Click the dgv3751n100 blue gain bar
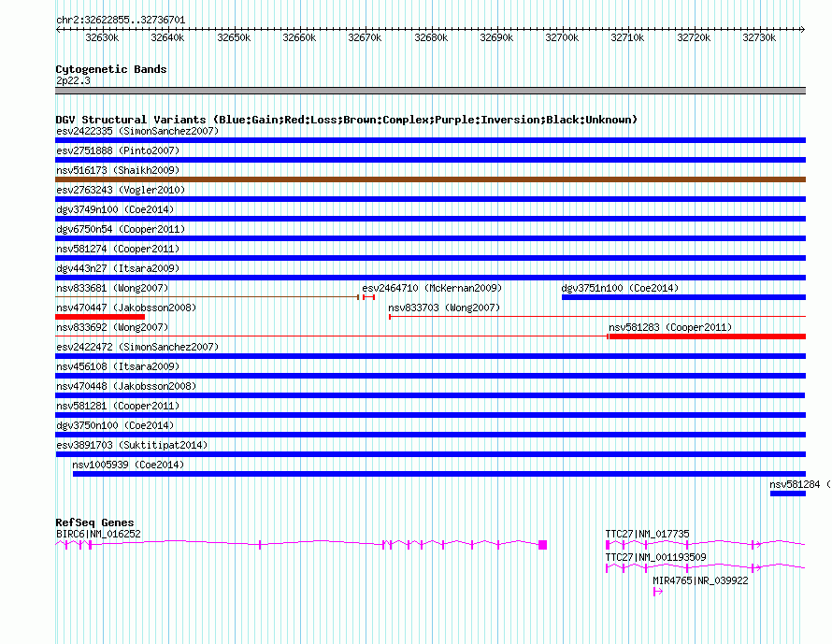The width and height of the screenshot is (832, 644). coord(684,297)
